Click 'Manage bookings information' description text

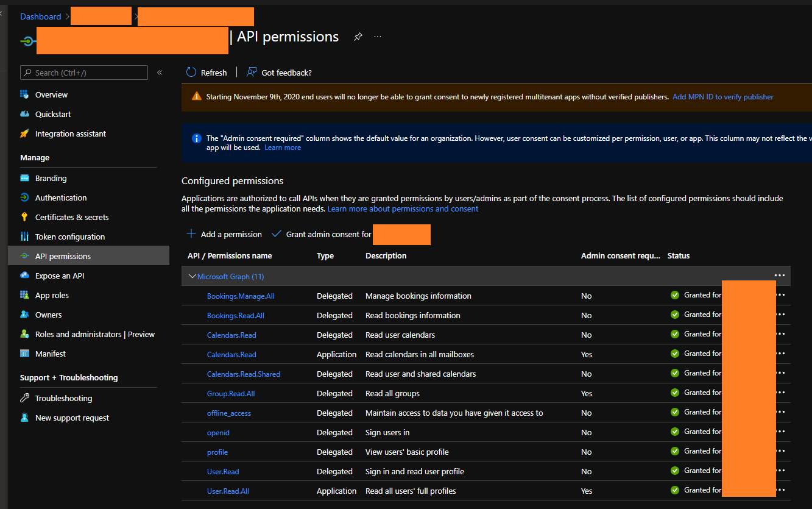tap(418, 296)
